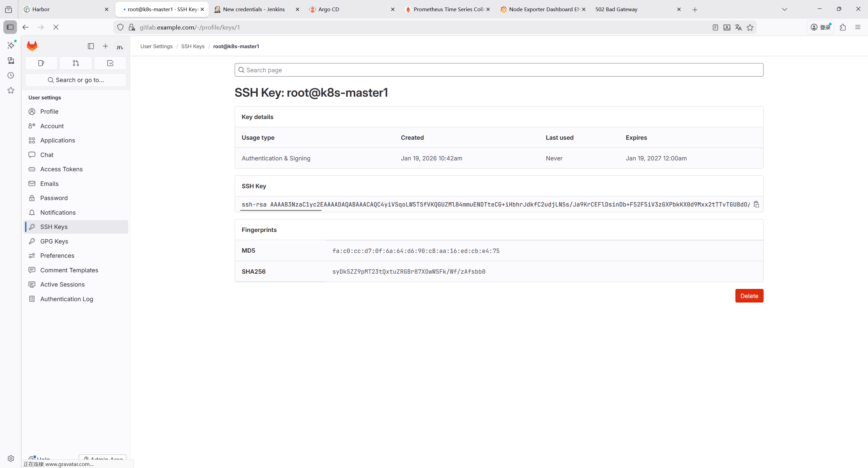Toggle the GitLab sidebar collapse icon
The image size is (868, 468).
(x=91, y=46)
